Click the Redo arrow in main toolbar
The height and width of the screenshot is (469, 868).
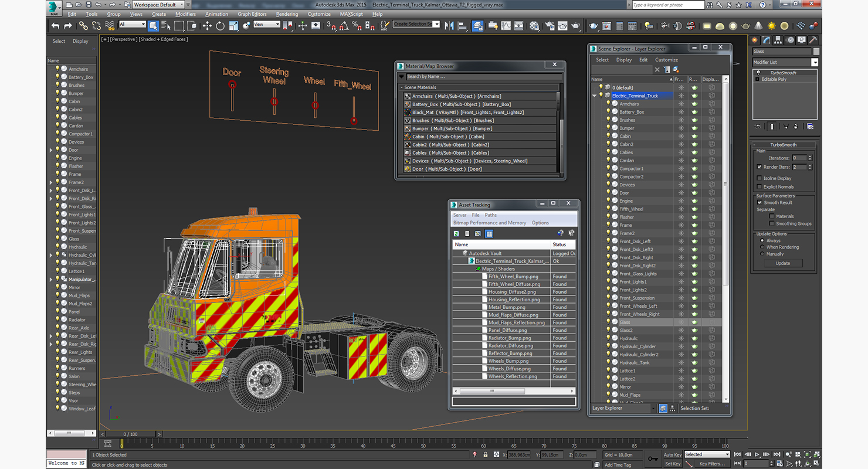[68, 26]
